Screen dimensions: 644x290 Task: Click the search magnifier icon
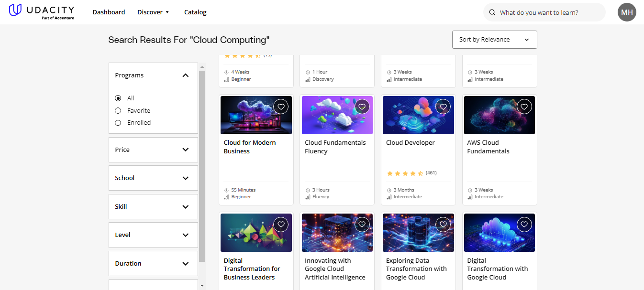(x=492, y=12)
